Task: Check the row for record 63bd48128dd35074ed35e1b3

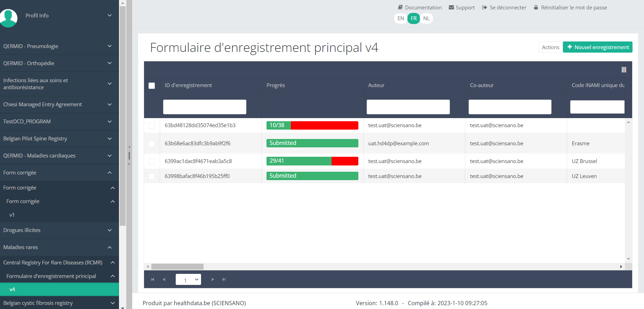Action: click(x=152, y=125)
